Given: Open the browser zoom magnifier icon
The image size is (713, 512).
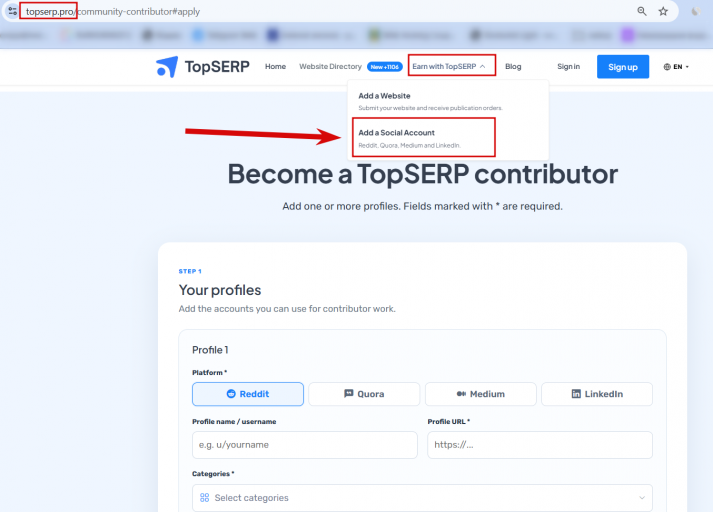Looking at the screenshot, I should click(642, 11).
